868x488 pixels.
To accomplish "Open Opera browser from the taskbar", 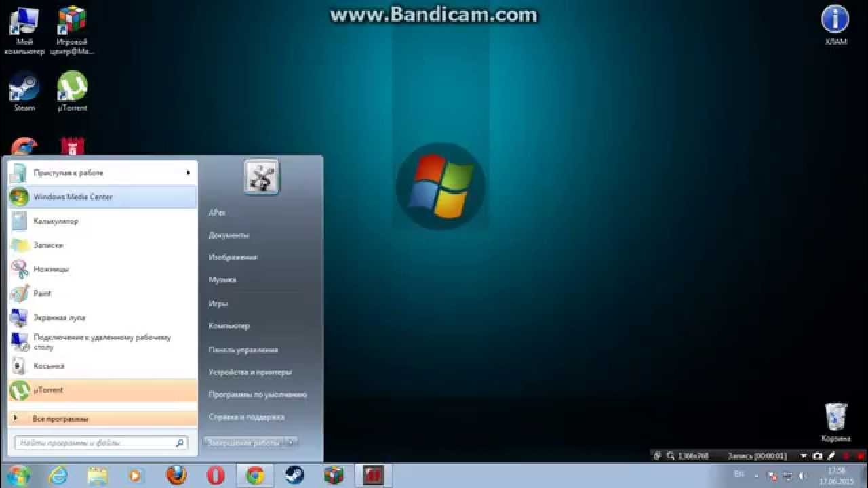I will click(216, 476).
